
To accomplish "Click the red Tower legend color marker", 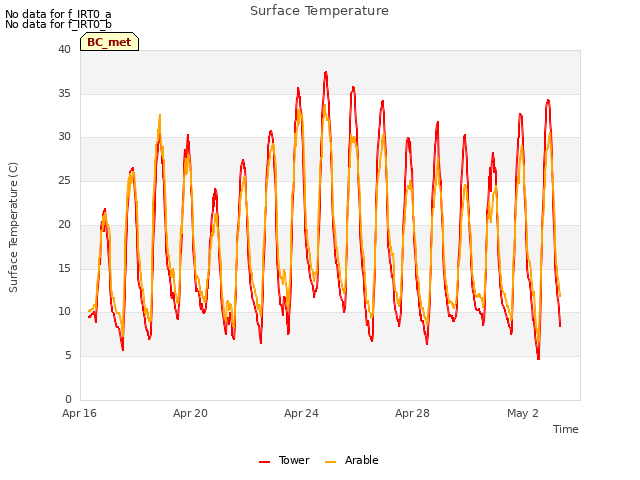I will click(264, 462).
